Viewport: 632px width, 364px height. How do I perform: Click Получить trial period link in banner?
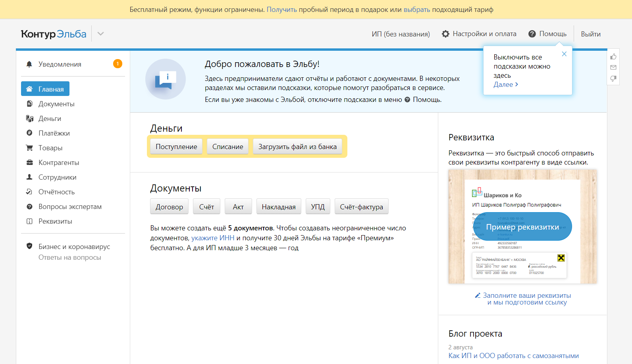click(282, 10)
